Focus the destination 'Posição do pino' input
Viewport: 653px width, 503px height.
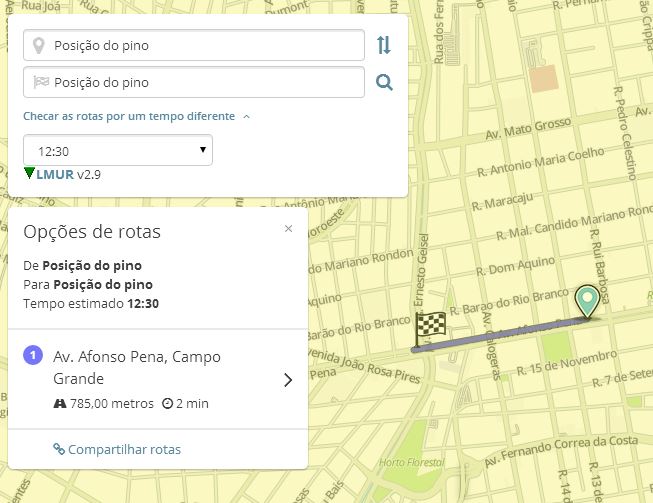coord(194,82)
